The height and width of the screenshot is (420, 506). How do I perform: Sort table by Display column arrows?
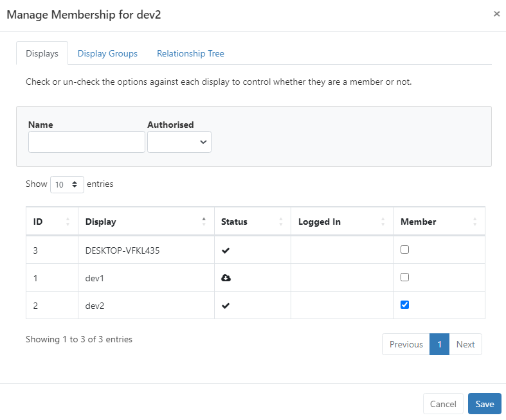(x=204, y=222)
